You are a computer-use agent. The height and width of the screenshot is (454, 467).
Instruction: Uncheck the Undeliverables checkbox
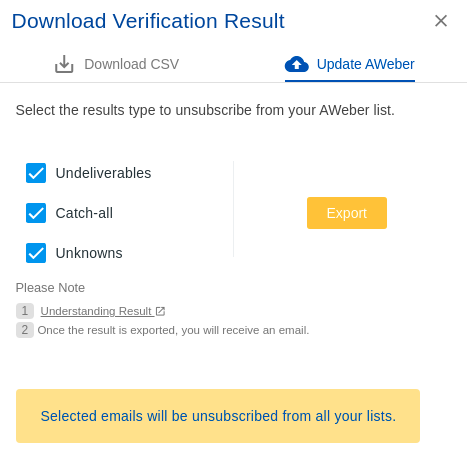(36, 173)
